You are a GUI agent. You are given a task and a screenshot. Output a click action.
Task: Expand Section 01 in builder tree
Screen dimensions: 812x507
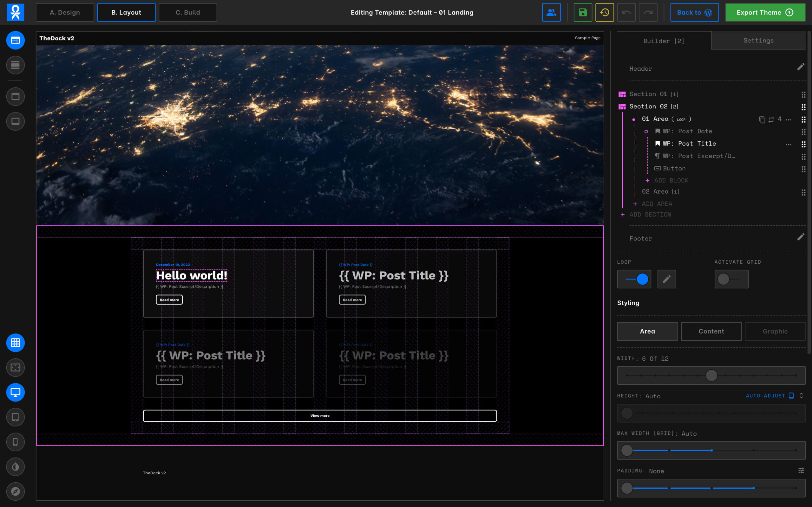pos(653,94)
